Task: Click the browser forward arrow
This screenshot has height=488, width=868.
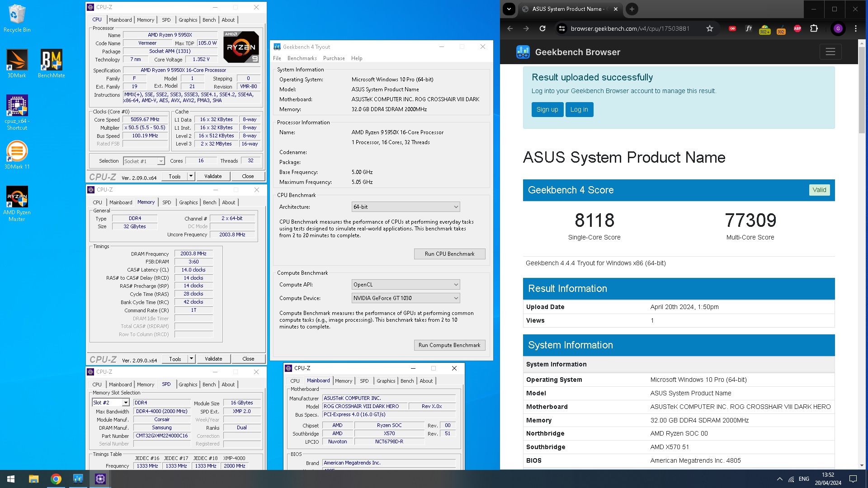Action: point(526,28)
